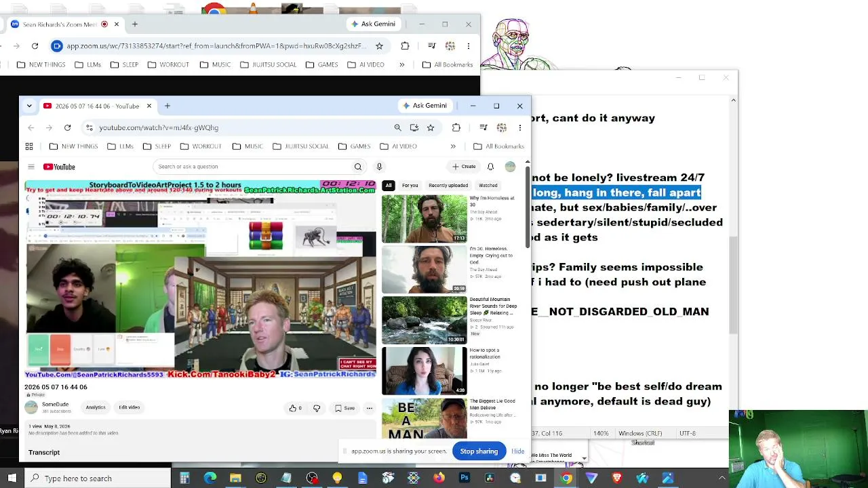This screenshot has width=868, height=488.
Task: Open the YouTube guide hamburger menu
Action: click(31, 167)
